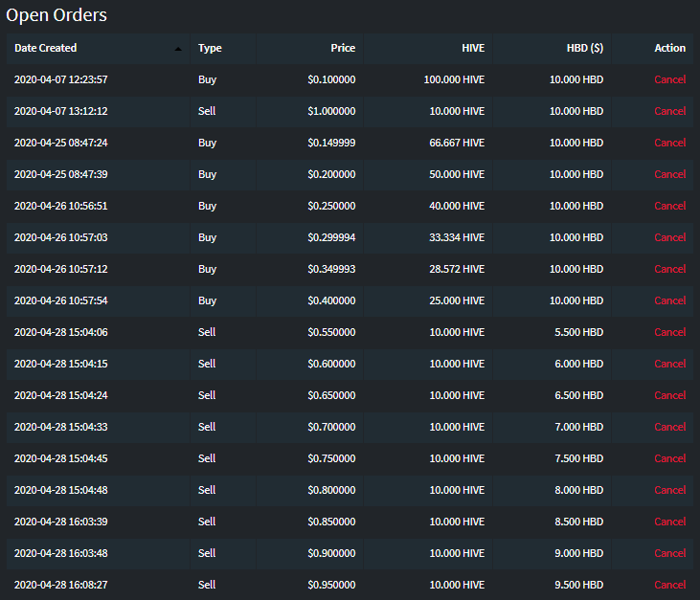Select the date 2020-04-28 15:04:24
Screen dimensions: 700x600
tap(60, 395)
